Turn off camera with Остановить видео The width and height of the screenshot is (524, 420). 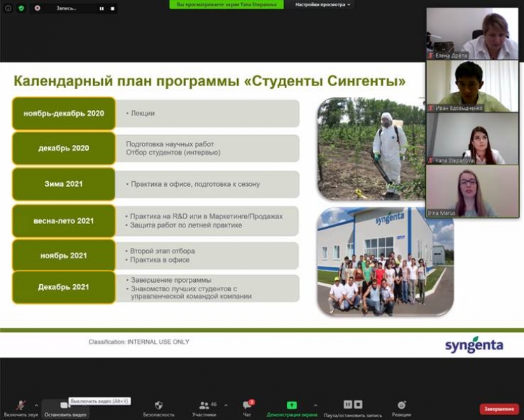click(66, 409)
